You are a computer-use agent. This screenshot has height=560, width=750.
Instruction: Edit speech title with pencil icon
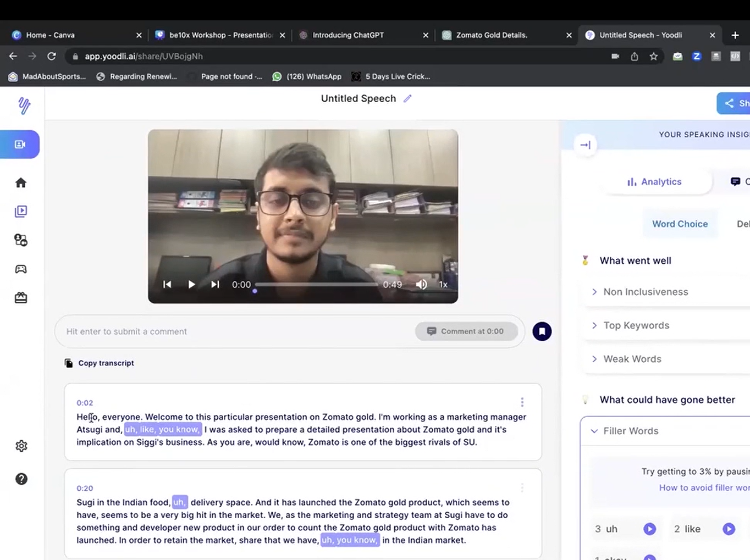(x=407, y=98)
